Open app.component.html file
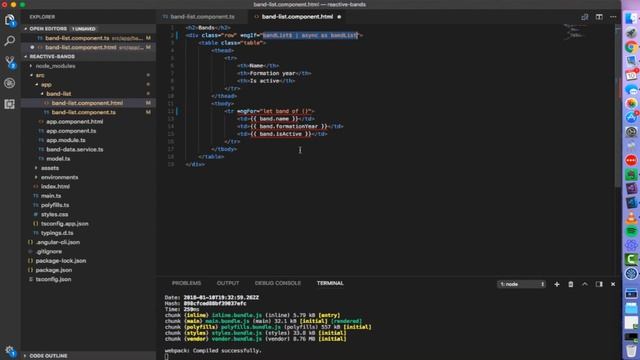This screenshot has width=640, height=360. pos(89,122)
